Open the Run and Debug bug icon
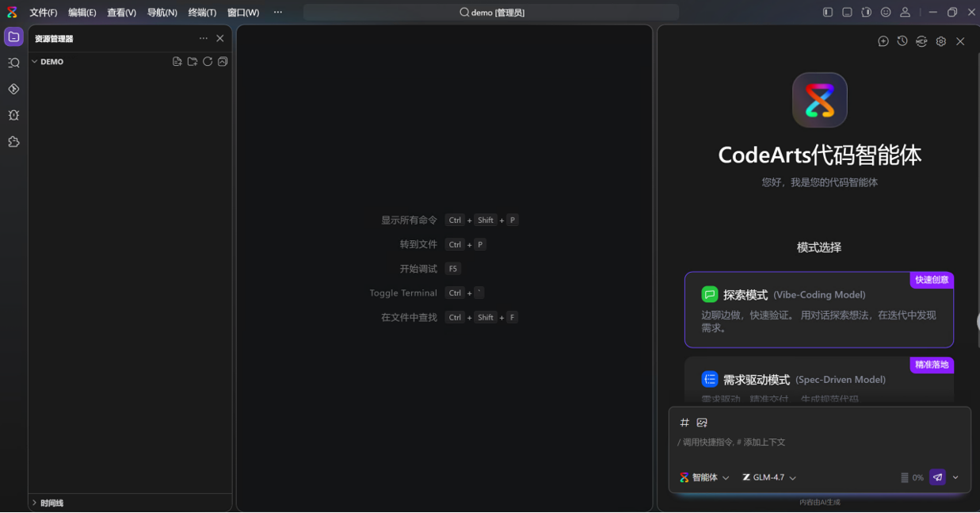Image resolution: width=980 pixels, height=513 pixels. coord(13,115)
